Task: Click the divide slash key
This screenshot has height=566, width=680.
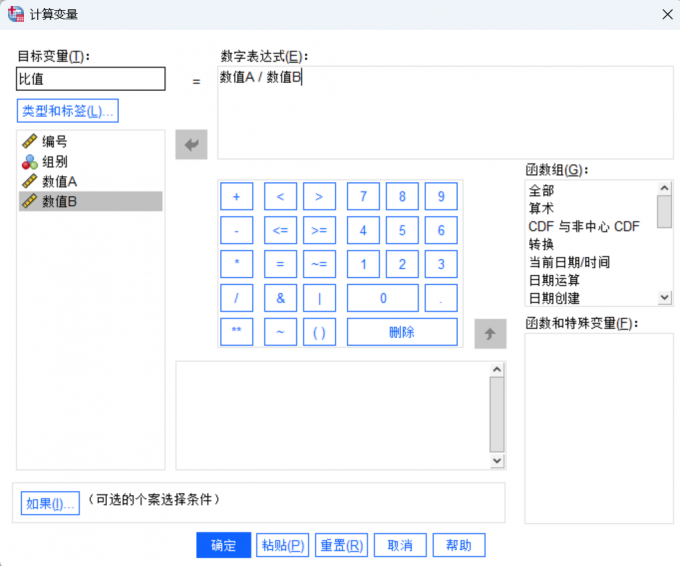Action: (236, 298)
